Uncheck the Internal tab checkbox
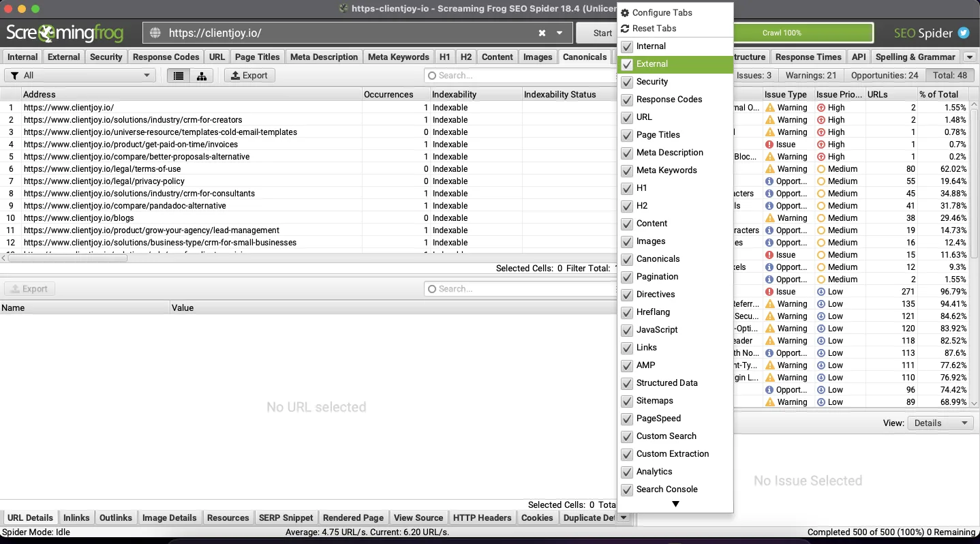 point(627,46)
